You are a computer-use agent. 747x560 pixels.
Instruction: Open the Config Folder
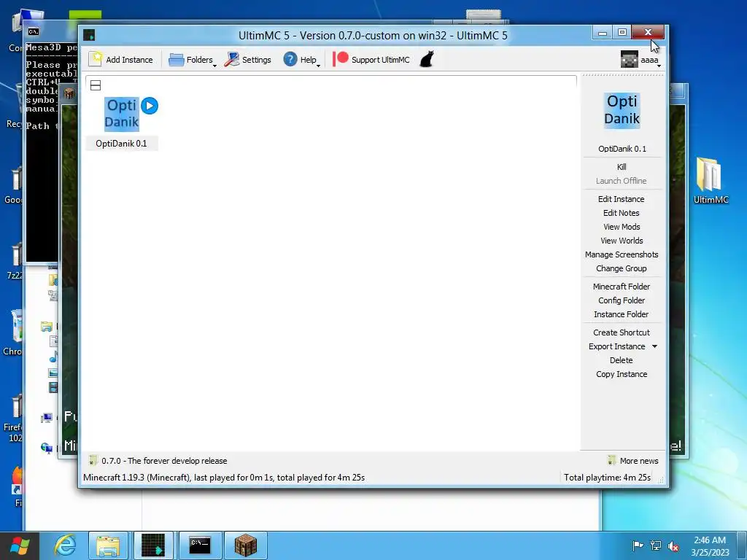(622, 300)
